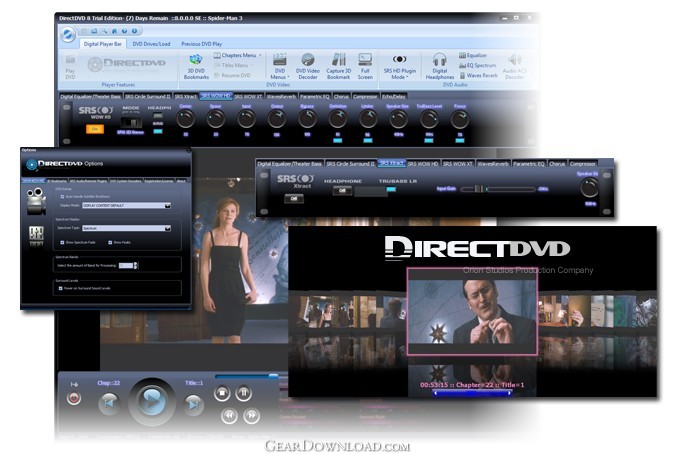The image size is (675, 454).
Task: Click Resume DVD in ribbon
Action: [232, 75]
